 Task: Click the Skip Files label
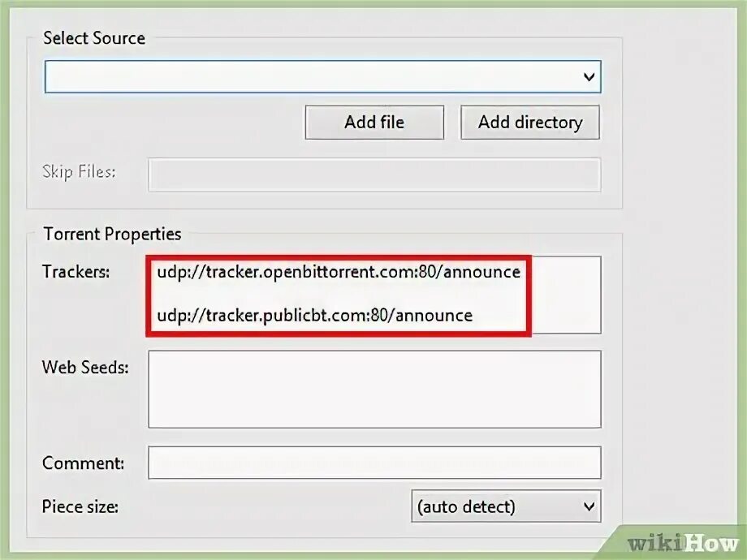coord(79,171)
